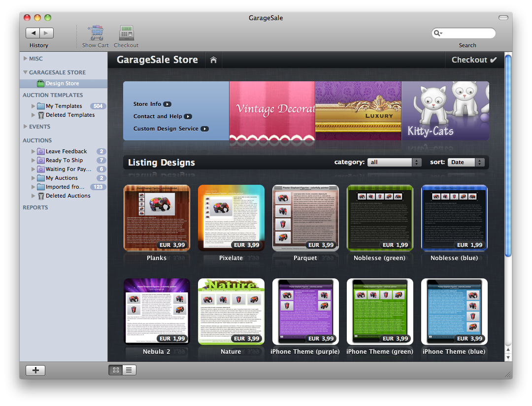
Task: Click the Show Cart toolbar icon
Action: point(97,33)
